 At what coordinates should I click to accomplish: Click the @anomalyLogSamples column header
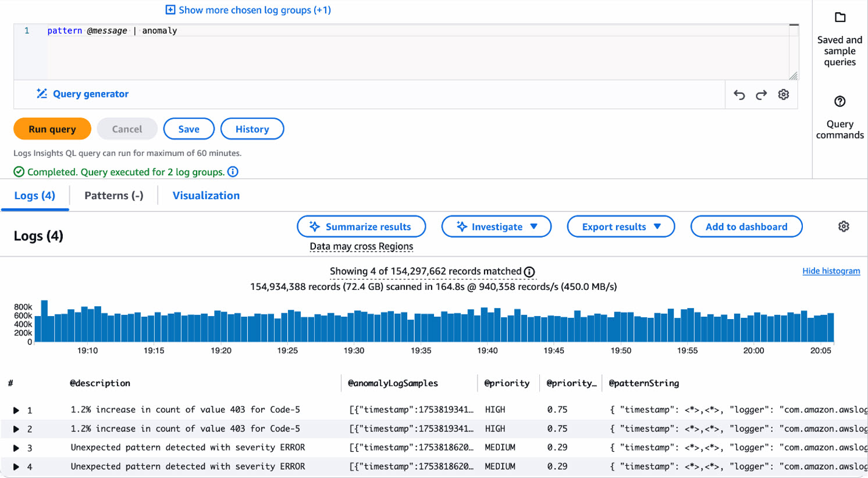(x=393, y=383)
